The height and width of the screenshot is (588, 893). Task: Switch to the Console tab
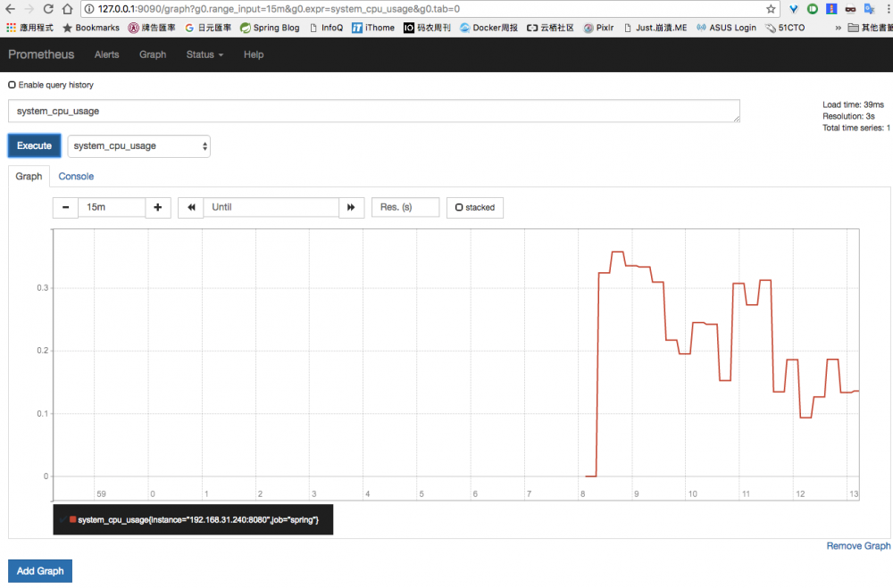[76, 177]
